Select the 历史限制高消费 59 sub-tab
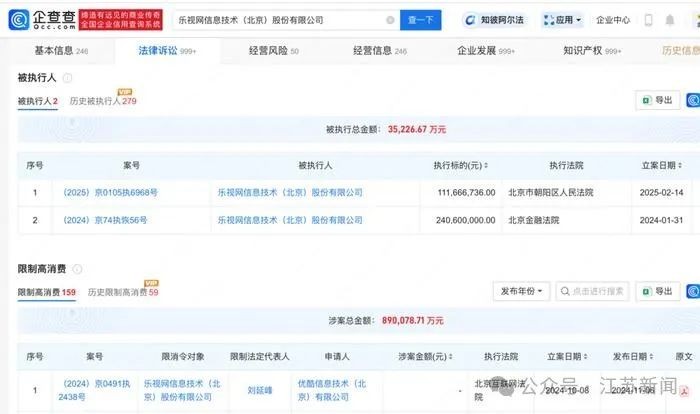700x414 pixels. pos(123,293)
